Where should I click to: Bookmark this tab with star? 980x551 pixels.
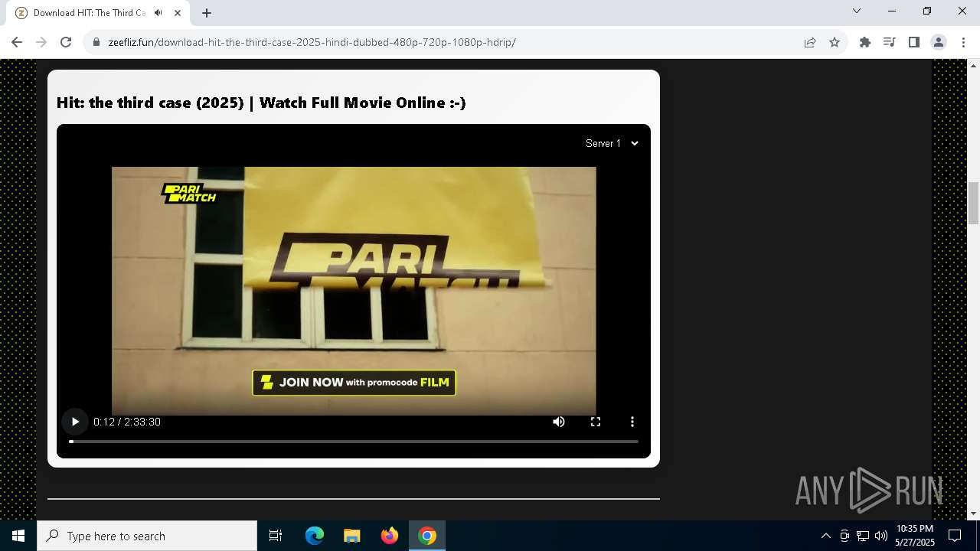click(x=835, y=42)
